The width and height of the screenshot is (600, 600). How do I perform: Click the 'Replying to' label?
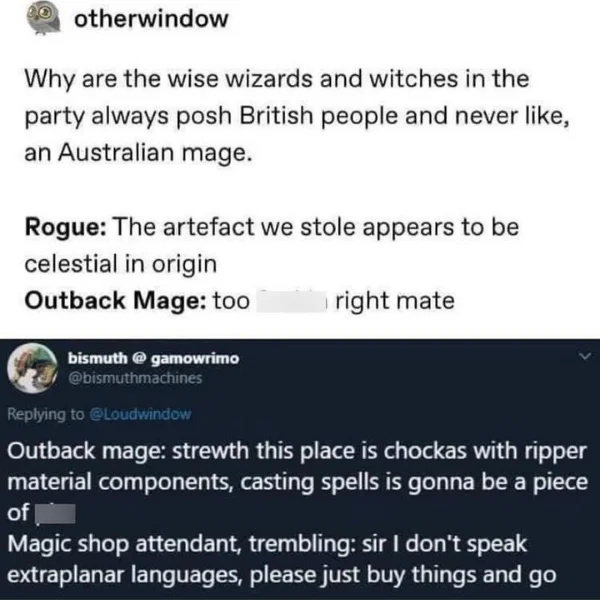tap(46, 414)
